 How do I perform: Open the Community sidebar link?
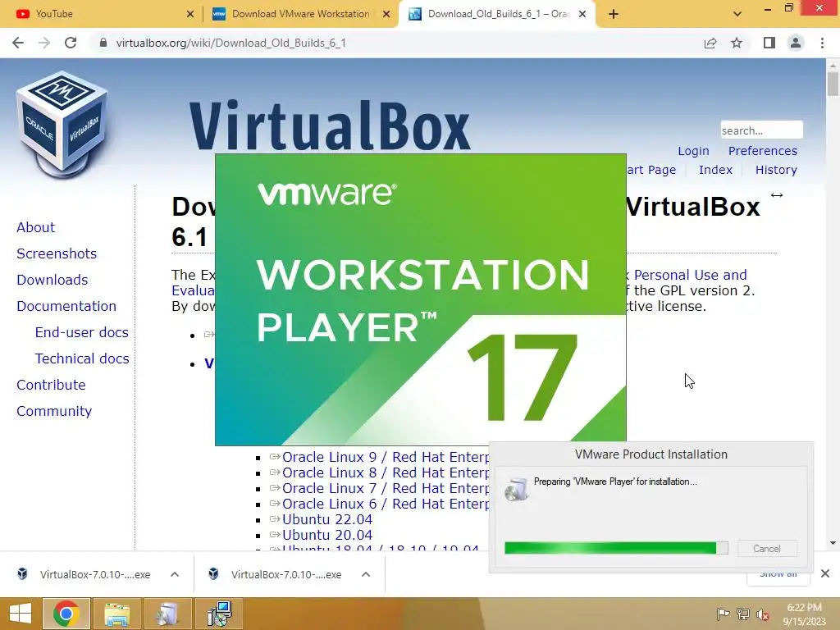(54, 411)
